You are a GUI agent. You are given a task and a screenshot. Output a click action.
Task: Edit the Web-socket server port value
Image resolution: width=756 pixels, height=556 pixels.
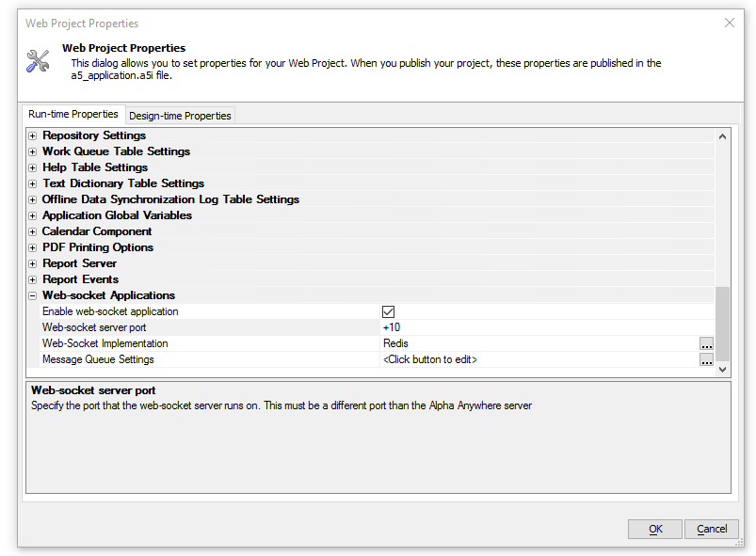coord(547,327)
